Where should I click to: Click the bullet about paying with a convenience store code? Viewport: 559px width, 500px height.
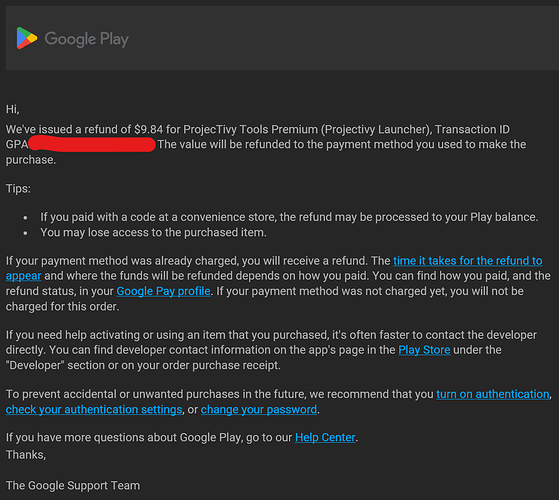pyautogui.click(x=289, y=217)
